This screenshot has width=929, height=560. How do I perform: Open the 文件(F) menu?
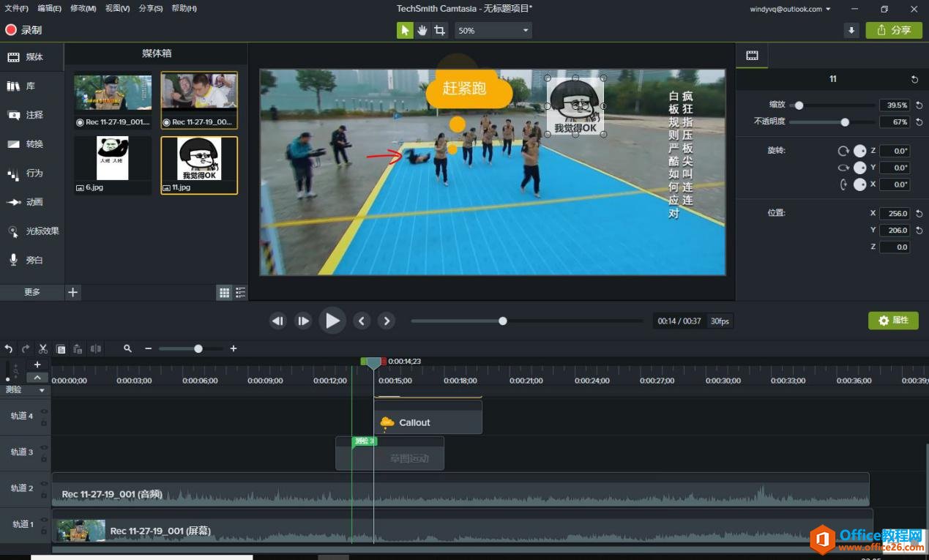[x=16, y=9]
